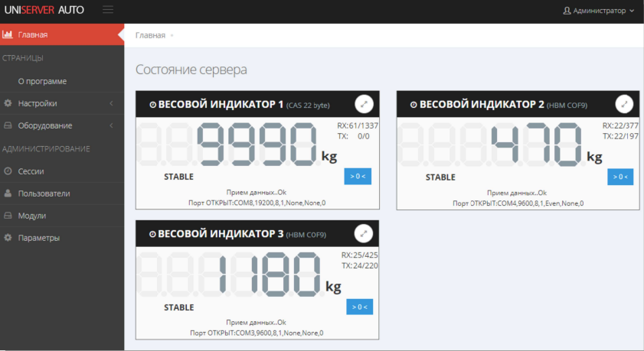Open Сессии in the sidebar
This screenshot has height=351, width=644.
(x=62, y=171)
